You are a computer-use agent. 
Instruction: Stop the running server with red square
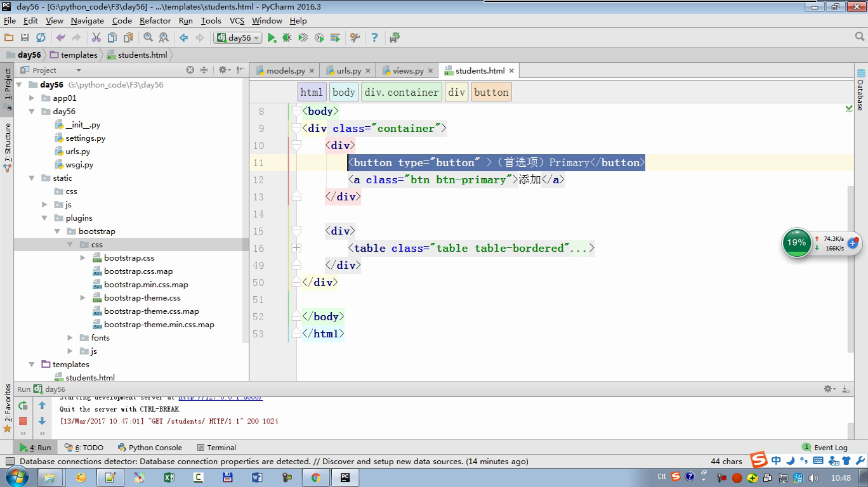coord(23,421)
